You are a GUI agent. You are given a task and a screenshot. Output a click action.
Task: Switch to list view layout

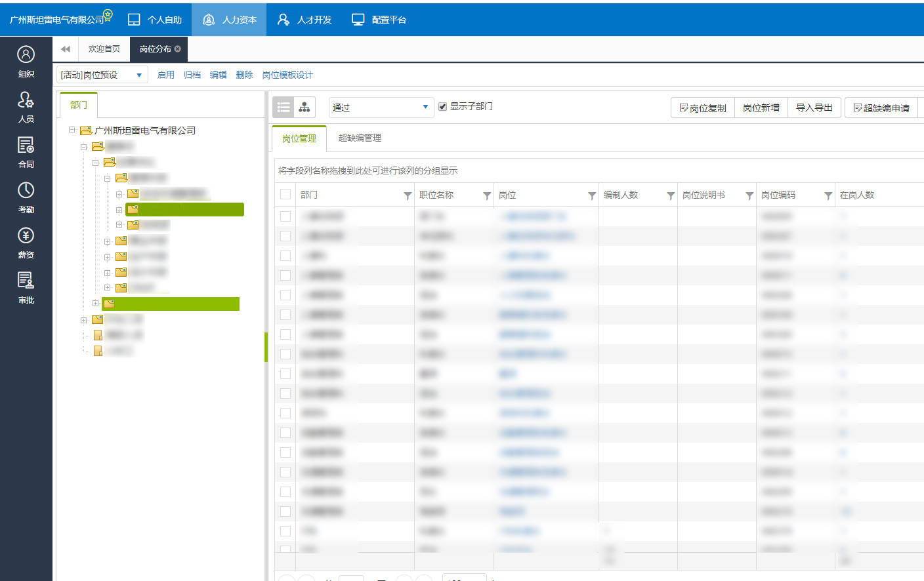(x=283, y=107)
